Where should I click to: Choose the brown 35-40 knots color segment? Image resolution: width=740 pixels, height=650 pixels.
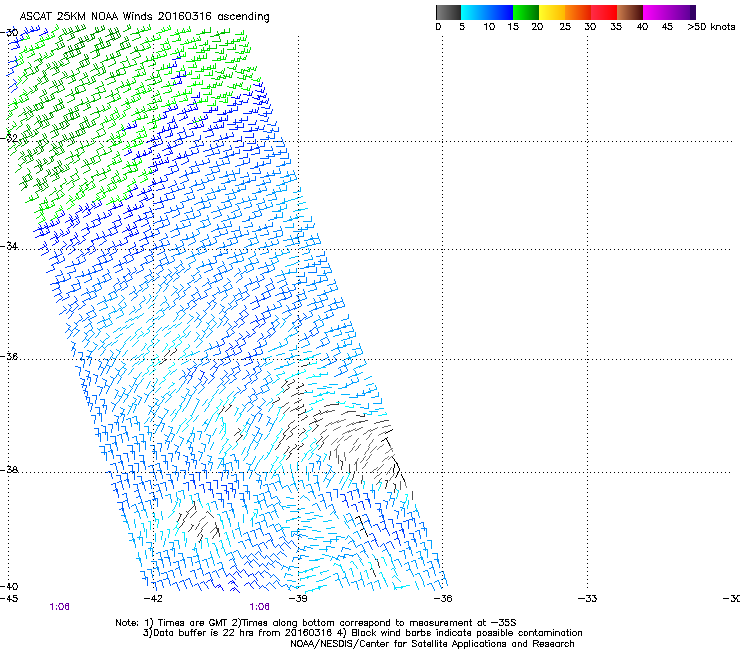click(630, 12)
